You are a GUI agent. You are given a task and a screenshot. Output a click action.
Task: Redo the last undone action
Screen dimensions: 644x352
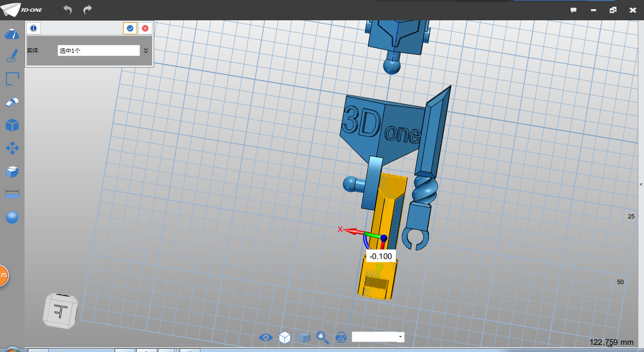click(88, 9)
